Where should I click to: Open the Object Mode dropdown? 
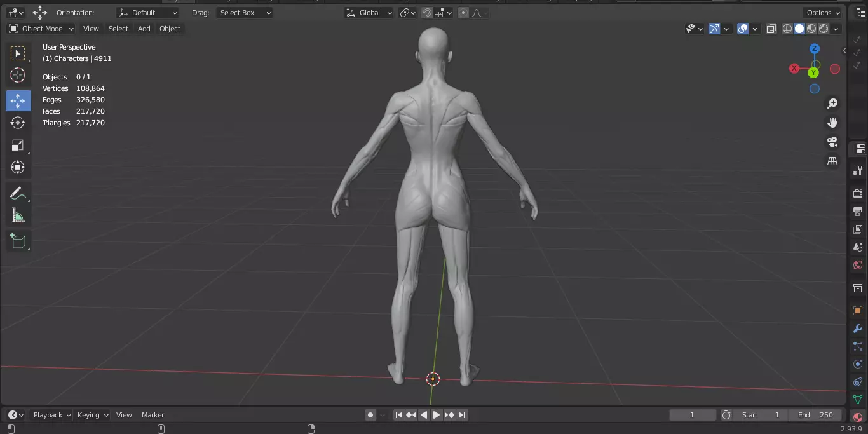(41, 29)
